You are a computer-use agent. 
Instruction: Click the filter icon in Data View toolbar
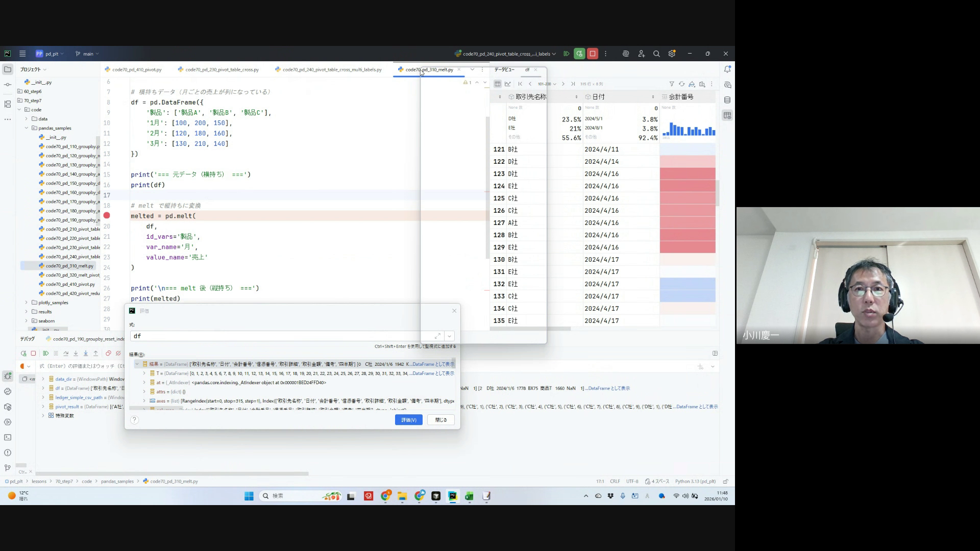pos(672,84)
